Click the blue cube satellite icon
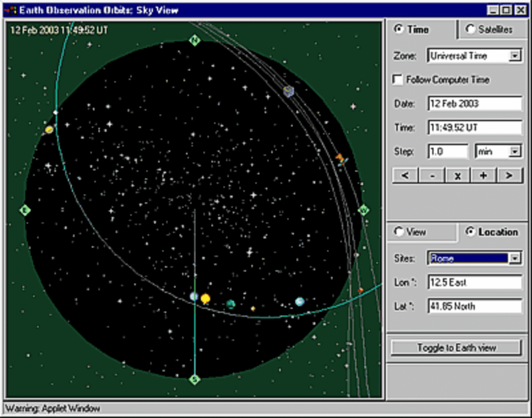The image size is (532, 418). click(288, 91)
